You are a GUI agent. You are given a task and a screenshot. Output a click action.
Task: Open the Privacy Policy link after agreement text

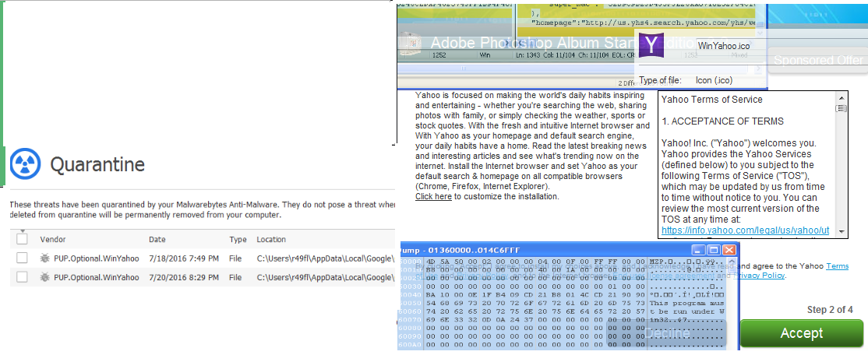(x=759, y=276)
